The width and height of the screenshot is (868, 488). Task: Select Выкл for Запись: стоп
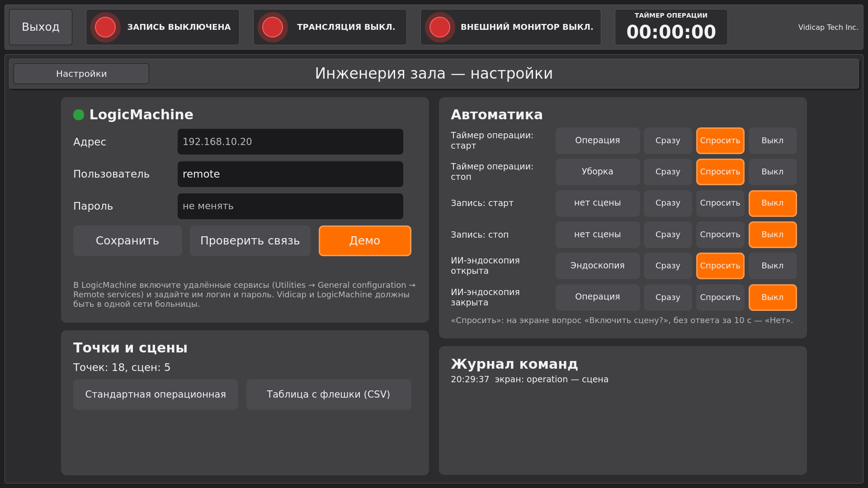tap(773, 235)
